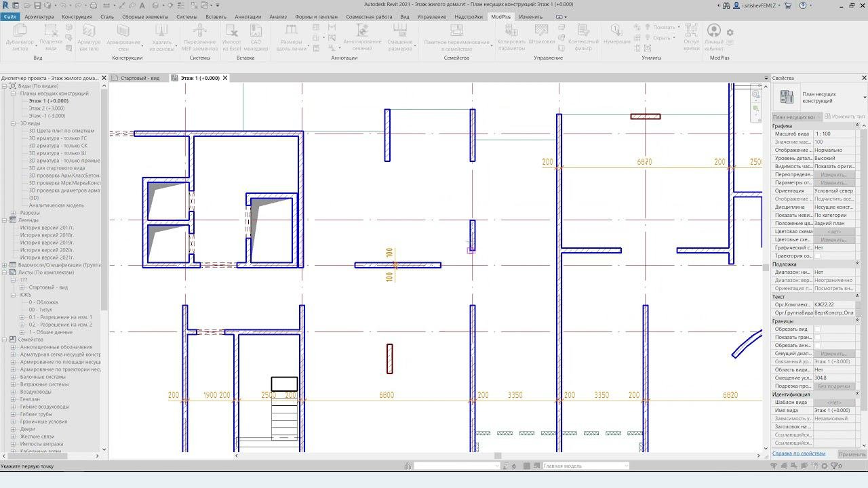The width and height of the screenshot is (868, 488).
Task: Click the Главная модель status bar field
Action: (585, 466)
